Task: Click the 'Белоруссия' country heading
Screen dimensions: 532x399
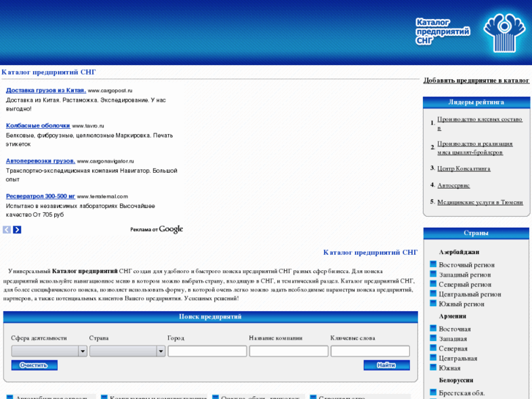Action: click(456, 380)
